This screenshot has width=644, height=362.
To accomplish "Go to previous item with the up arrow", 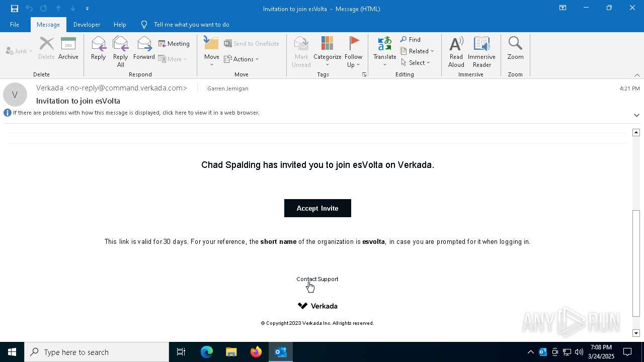I will (x=58, y=9).
